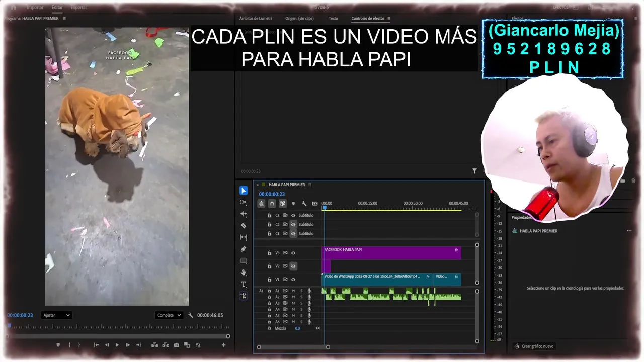Image resolution: width=644 pixels, height=362 pixels.
Task: Switch to Exportar workspace
Action: click(78, 8)
